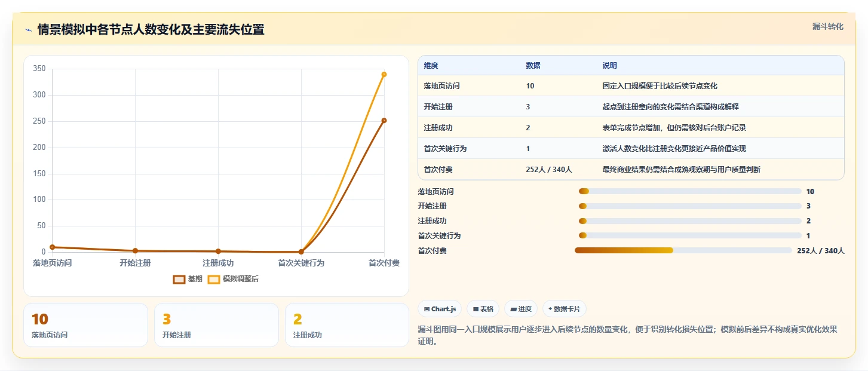Viewport: 868px width, 371px height.
Task: Select the 开始注册 progress bar
Action: (690, 206)
